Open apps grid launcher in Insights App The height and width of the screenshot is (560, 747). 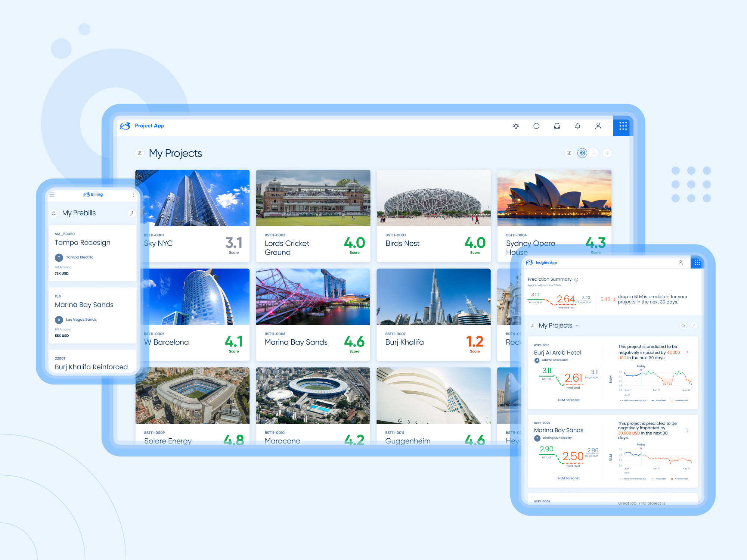697,262
